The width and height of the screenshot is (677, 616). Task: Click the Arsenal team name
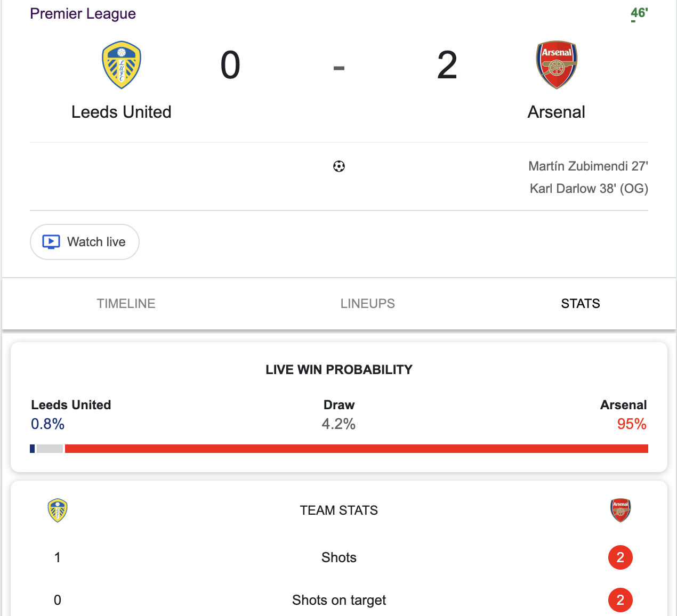(x=557, y=112)
